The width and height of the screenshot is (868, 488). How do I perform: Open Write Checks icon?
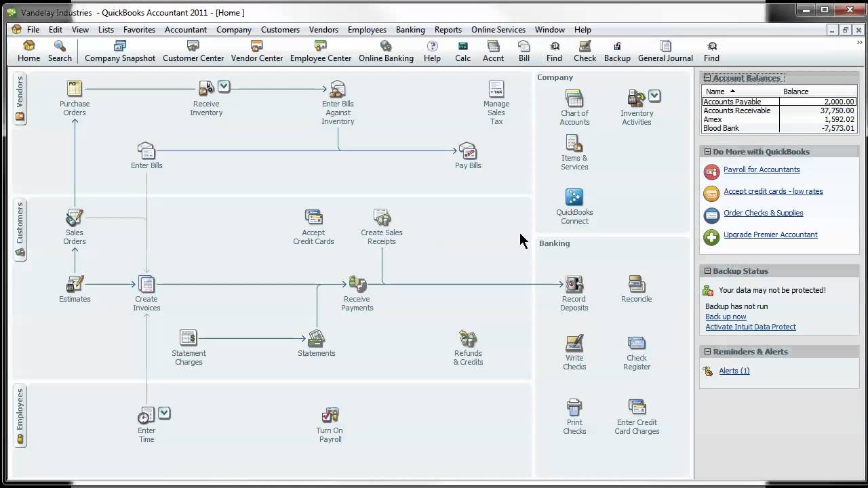pyautogui.click(x=574, y=343)
